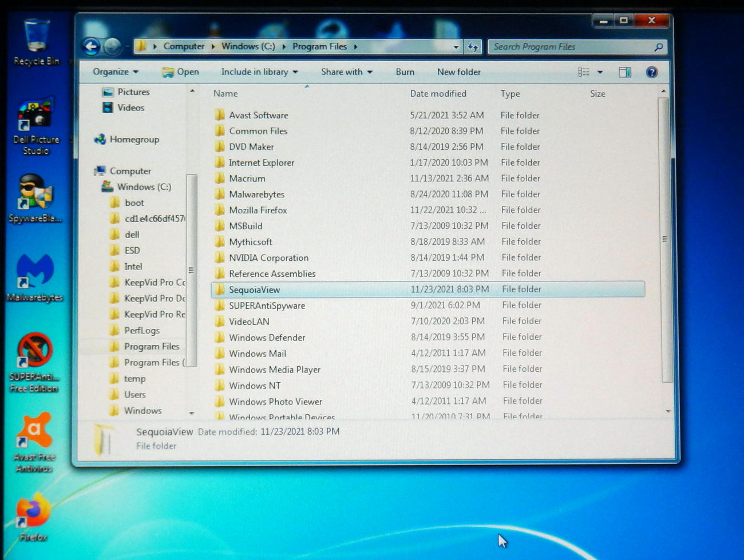Click the Open toolbar button
744x560 pixels.
click(181, 72)
